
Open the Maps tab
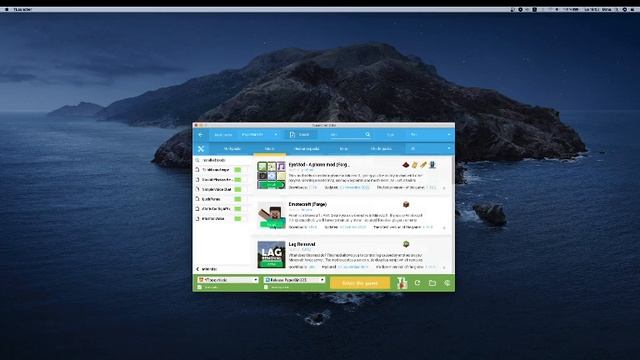tap(344, 149)
